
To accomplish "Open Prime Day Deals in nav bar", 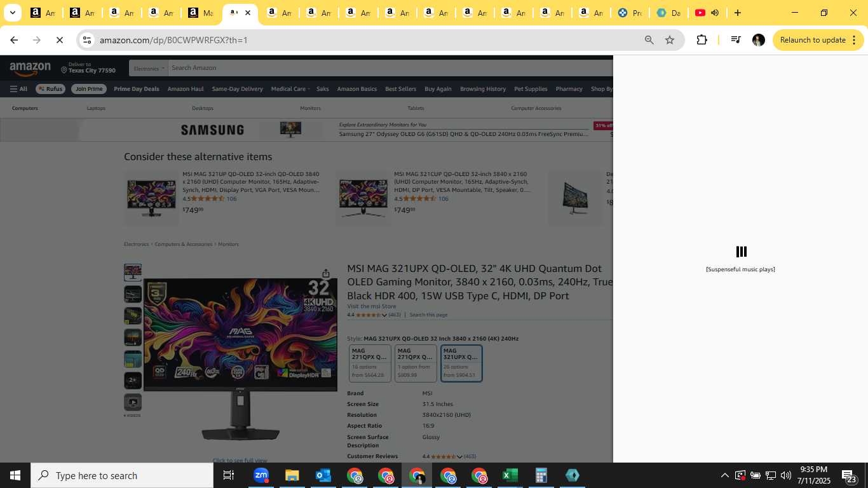I will pos(136,89).
